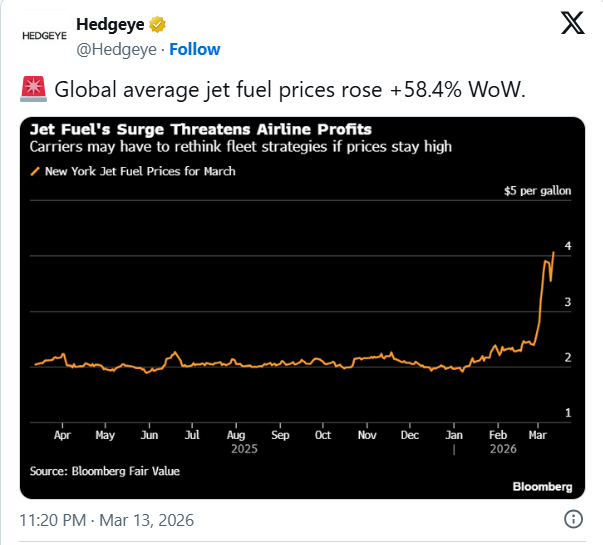Click the chart title Jet Fuel's Surge Threatens Airline Profits
Image resolution: width=603 pixels, height=545 pixels.
(x=201, y=130)
